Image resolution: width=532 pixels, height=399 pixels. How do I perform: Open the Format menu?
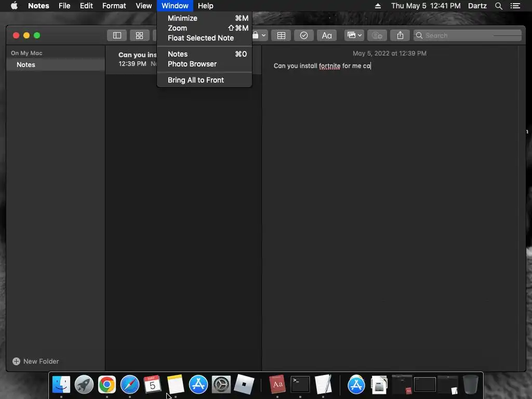(114, 6)
